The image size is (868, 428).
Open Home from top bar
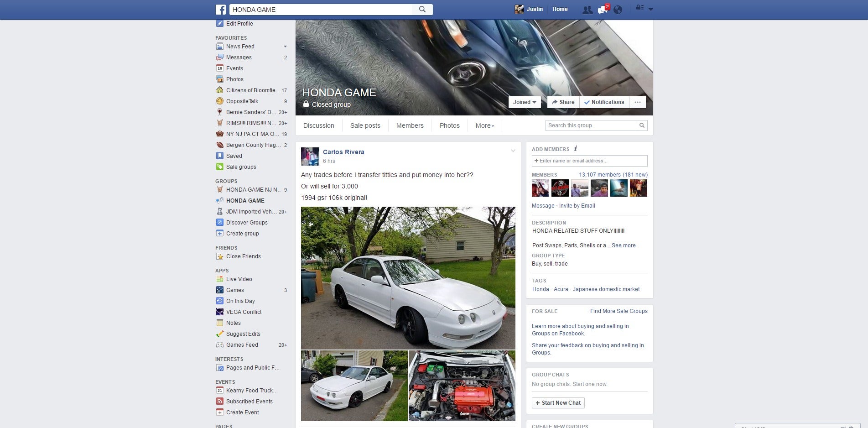click(560, 9)
